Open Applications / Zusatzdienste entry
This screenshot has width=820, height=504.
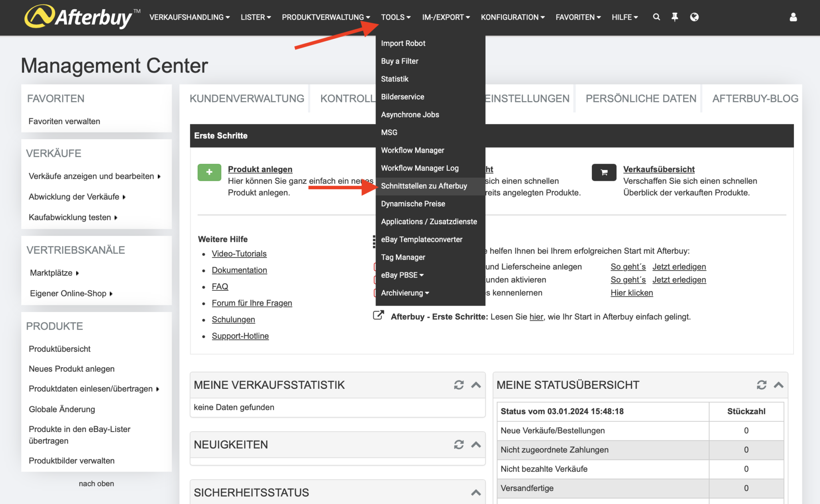tap(430, 222)
